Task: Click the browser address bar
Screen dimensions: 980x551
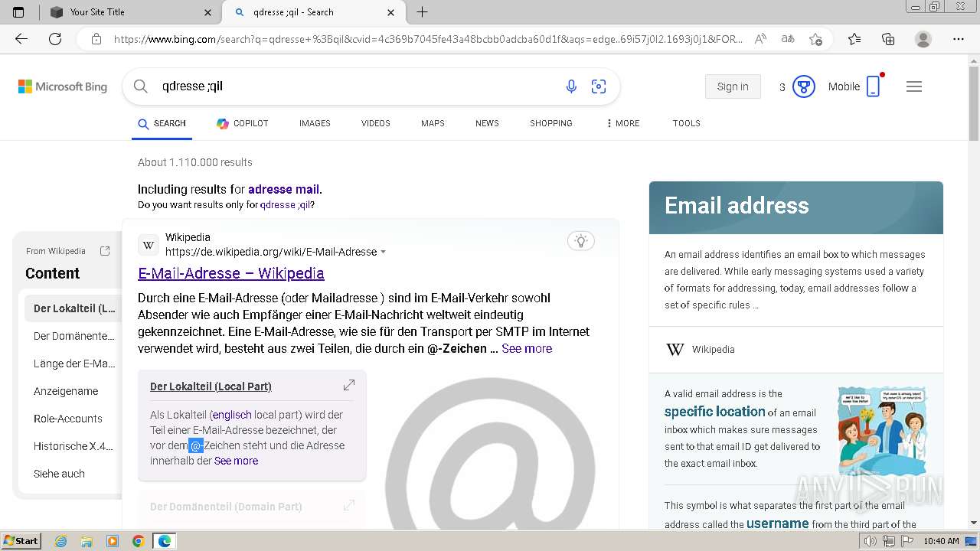Action: click(427, 39)
